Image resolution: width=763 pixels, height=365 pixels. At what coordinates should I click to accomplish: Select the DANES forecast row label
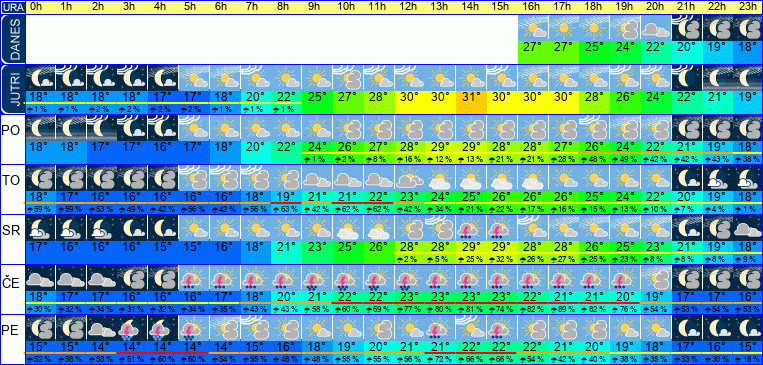pyautogui.click(x=12, y=40)
